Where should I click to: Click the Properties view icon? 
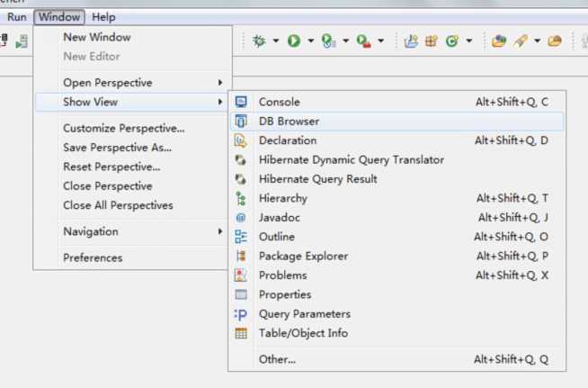pyautogui.click(x=241, y=294)
